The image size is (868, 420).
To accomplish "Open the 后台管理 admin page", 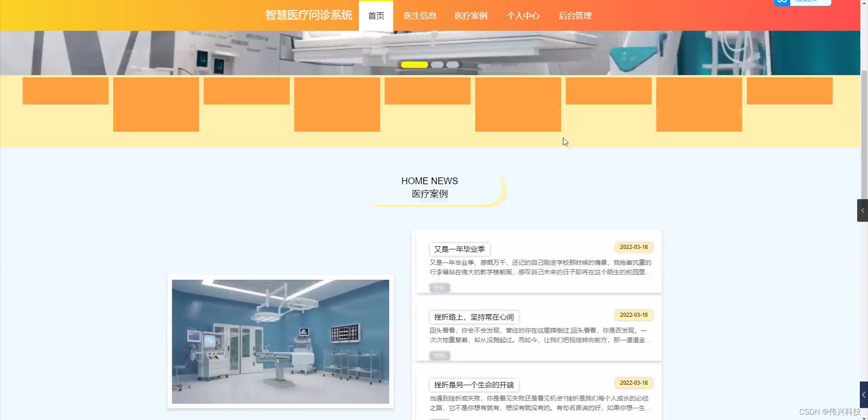I will (575, 16).
